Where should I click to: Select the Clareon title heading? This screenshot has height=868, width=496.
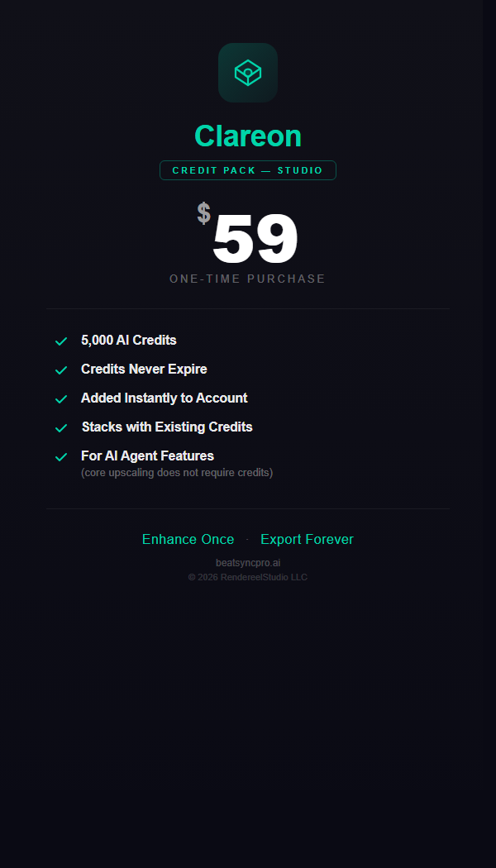click(248, 136)
